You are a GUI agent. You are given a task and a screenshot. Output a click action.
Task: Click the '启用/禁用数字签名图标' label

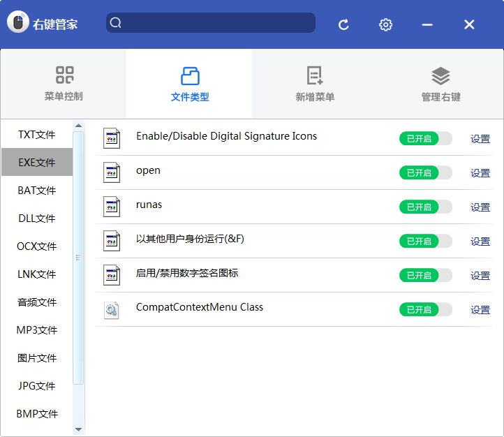point(187,273)
